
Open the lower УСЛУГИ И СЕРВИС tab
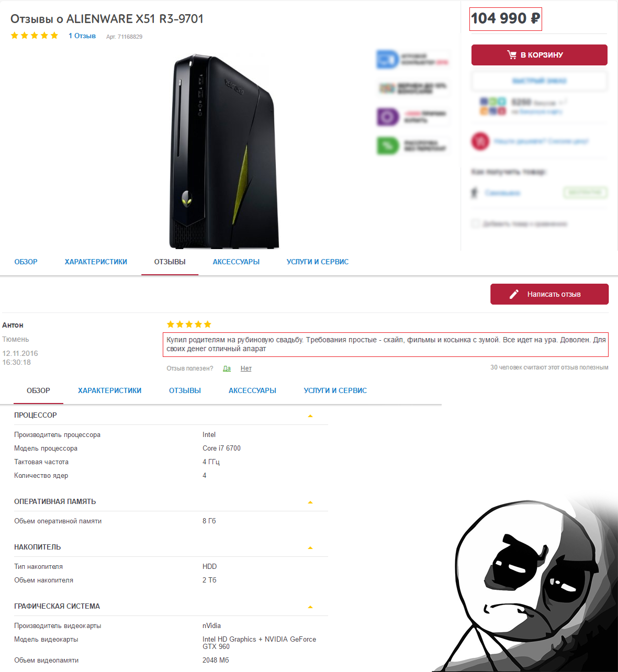(x=335, y=390)
